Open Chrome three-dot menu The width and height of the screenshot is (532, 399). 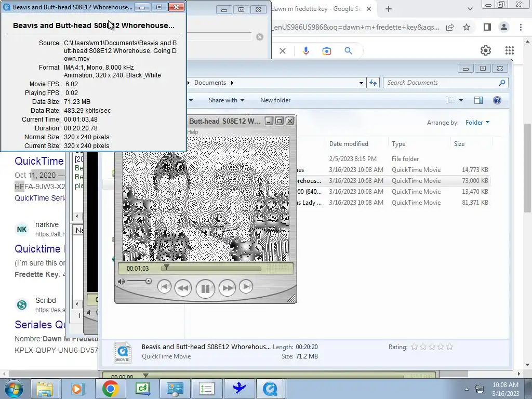[x=521, y=27]
